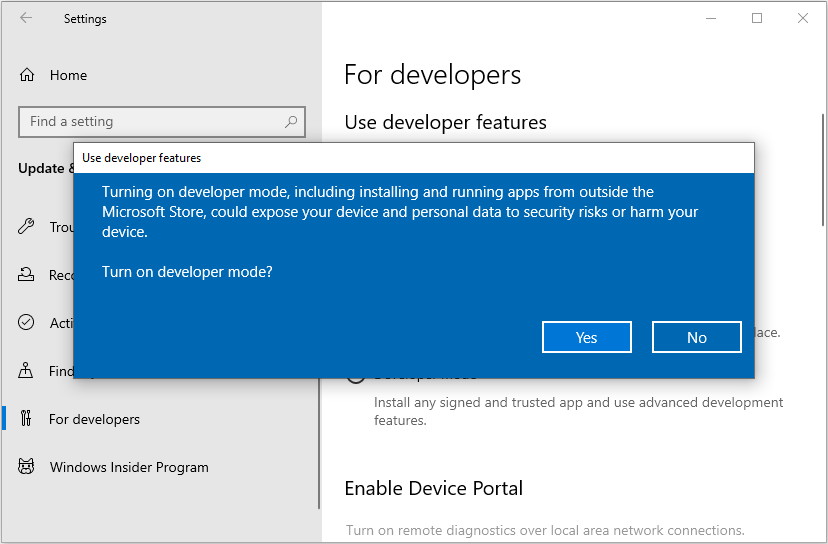Maximize the Settings window
The width and height of the screenshot is (828, 544).
pyautogui.click(x=757, y=18)
